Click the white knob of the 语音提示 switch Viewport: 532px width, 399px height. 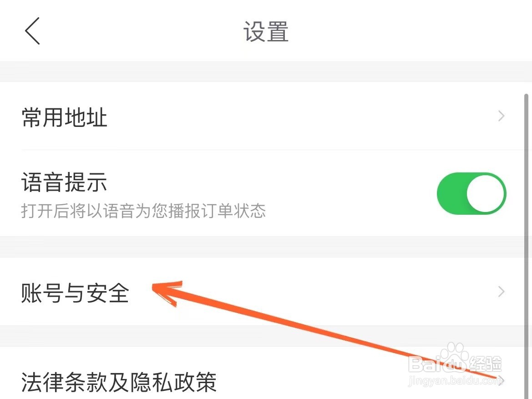(485, 193)
